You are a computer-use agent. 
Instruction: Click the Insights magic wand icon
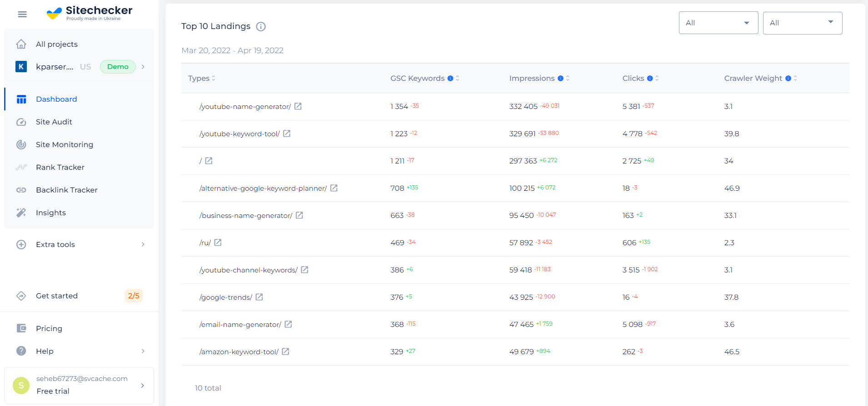pos(21,213)
